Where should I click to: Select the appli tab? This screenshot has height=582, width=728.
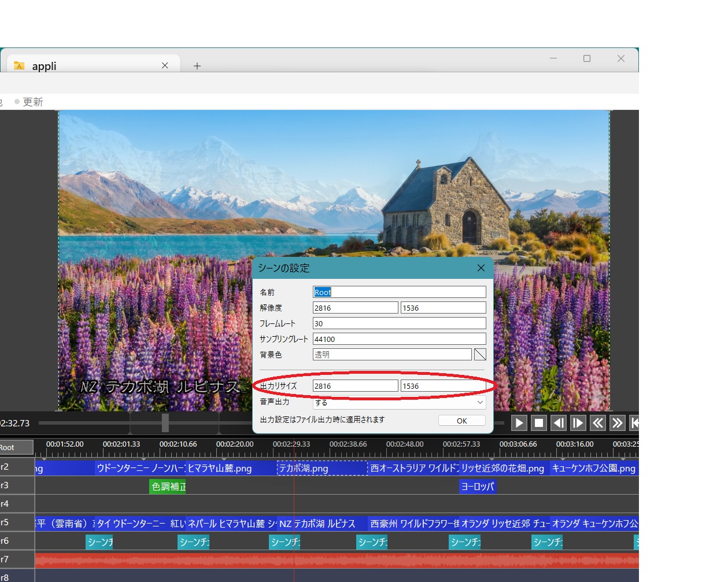[x=87, y=66]
